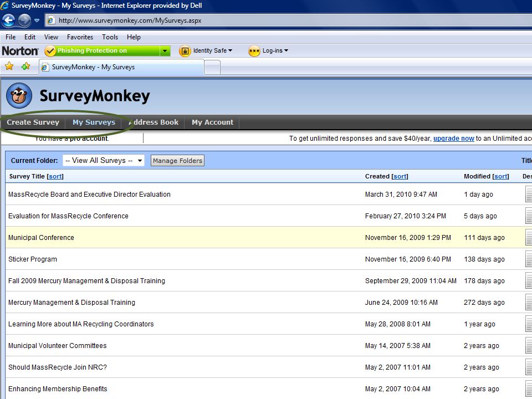This screenshot has height=399, width=532.
Task: Click design icon for Should MassRecycle Join NRC row
Action: click(529, 367)
